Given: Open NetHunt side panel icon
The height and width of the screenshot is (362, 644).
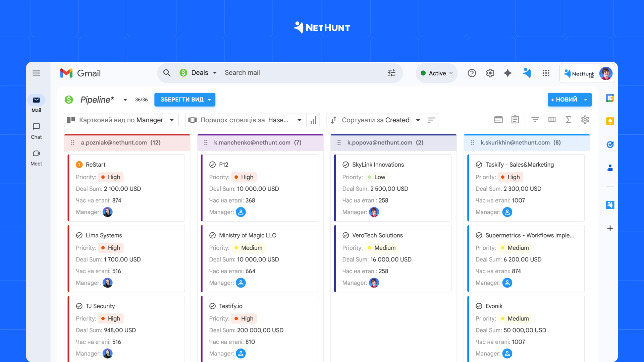Looking at the screenshot, I should [x=610, y=205].
